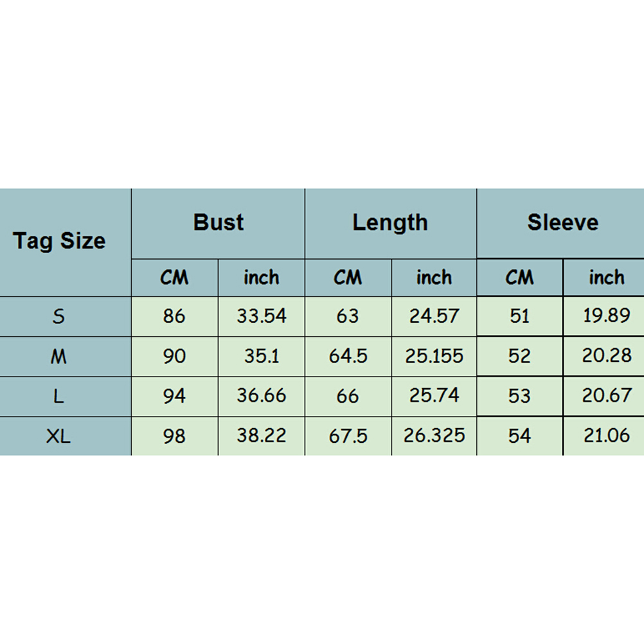Click the S size row label
This screenshot has height=644, width=644.
pyautogui.click(x=59, y=316)
